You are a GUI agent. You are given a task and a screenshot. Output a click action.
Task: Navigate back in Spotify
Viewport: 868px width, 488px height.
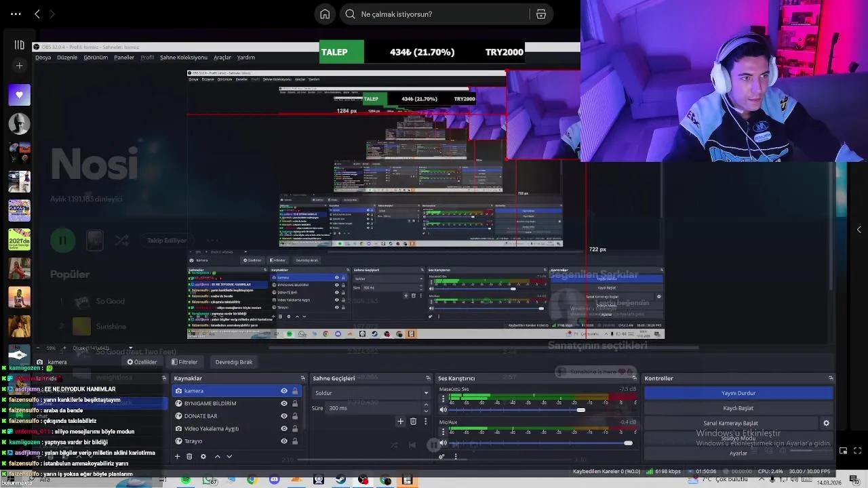pos(37,14)
